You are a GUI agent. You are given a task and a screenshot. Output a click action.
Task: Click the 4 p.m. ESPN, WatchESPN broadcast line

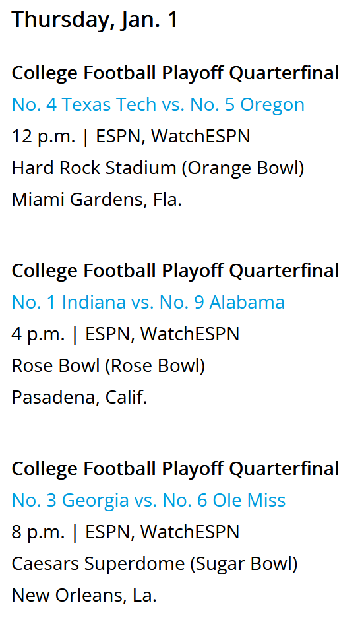[x=126, y=334]
